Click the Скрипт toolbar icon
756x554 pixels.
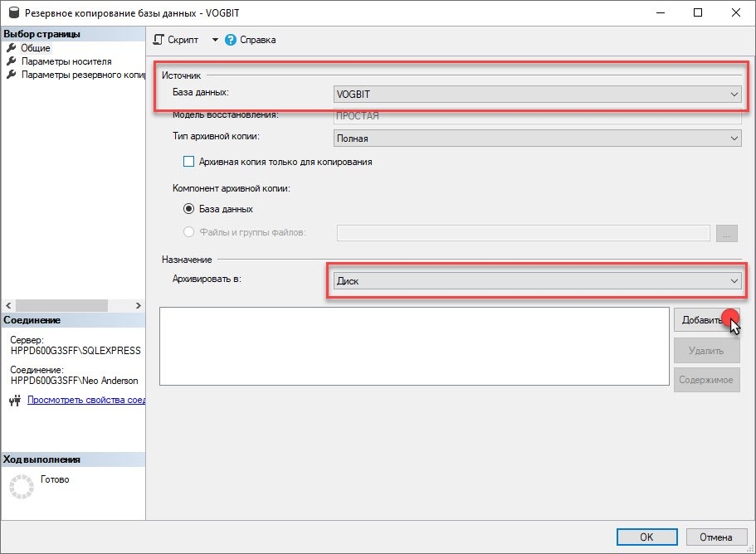point(159,40)
